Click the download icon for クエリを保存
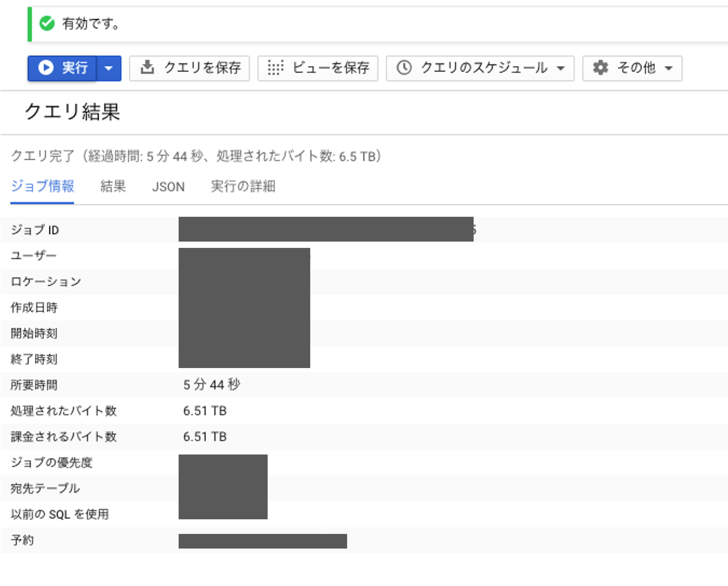 coord(147,67)
